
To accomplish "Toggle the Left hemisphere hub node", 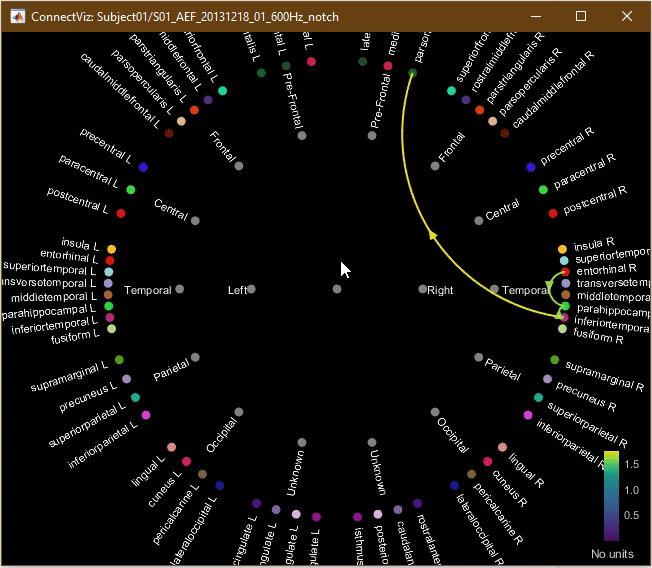I will 251,289.
